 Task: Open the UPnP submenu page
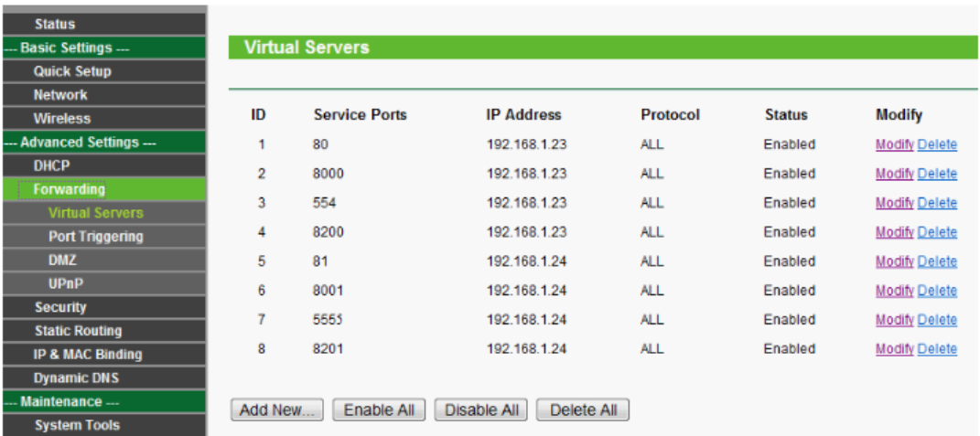tap(66, 283)
